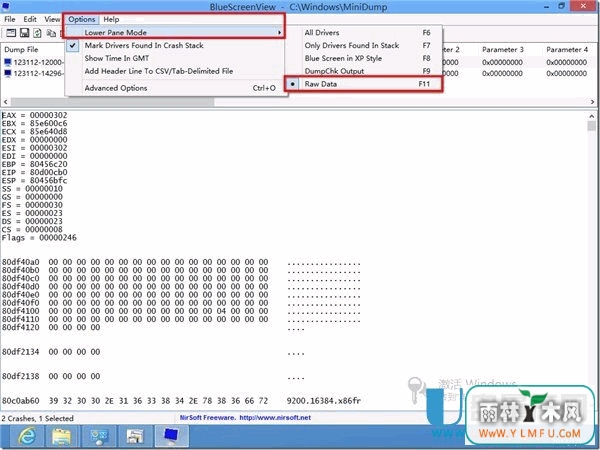Click the dump icon beside 123112-12000

[x=8, y=62]
